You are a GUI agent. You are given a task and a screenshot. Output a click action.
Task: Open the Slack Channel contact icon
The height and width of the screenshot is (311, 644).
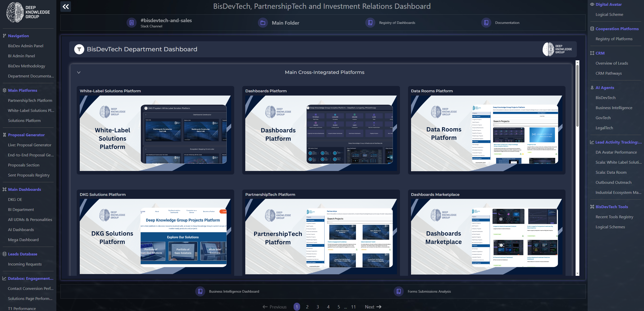(x=131, y=23)
